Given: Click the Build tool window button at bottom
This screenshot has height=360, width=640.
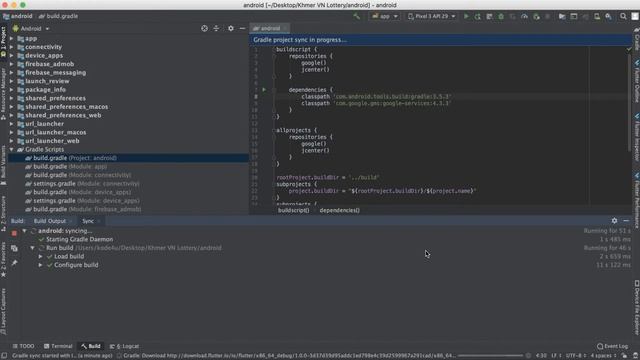Looking at the screenshot, I should coord(91,346).
